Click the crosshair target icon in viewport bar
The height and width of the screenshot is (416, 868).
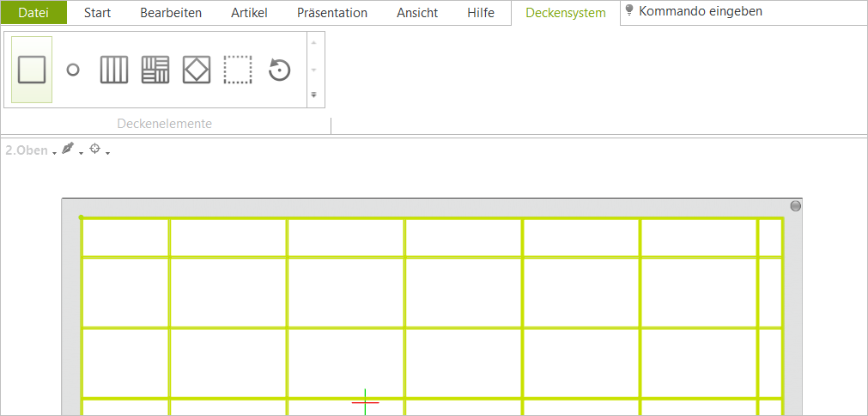click(x=95, y=149)
